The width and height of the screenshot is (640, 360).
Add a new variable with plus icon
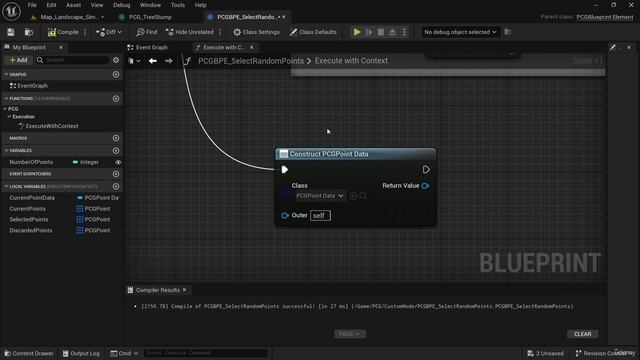(116, 151)
